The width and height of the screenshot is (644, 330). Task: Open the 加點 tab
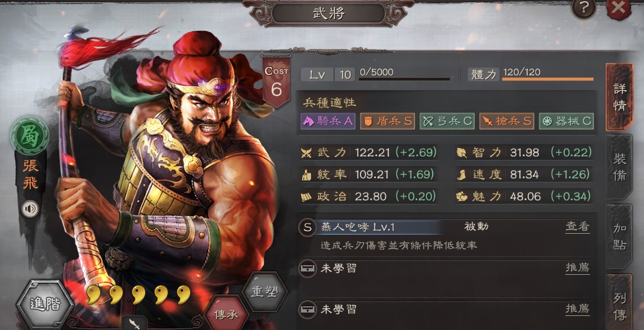pyautogui.click(x=619, y=237)
